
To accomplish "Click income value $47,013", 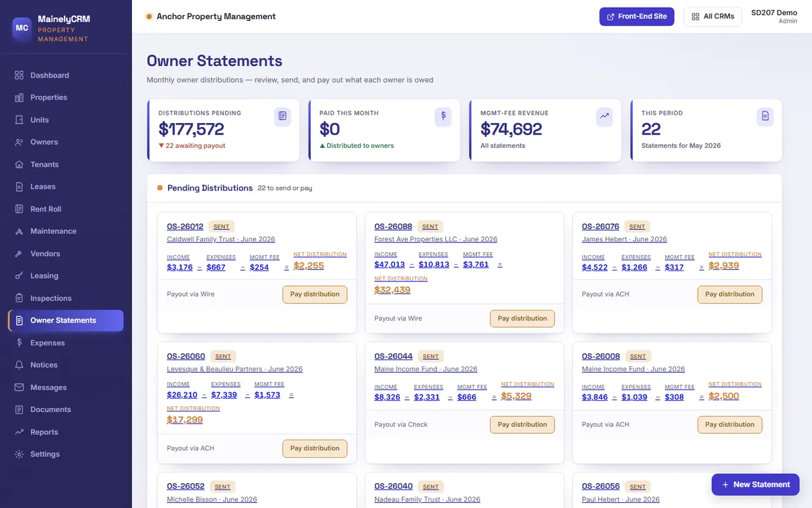I will tap(390, 264).
